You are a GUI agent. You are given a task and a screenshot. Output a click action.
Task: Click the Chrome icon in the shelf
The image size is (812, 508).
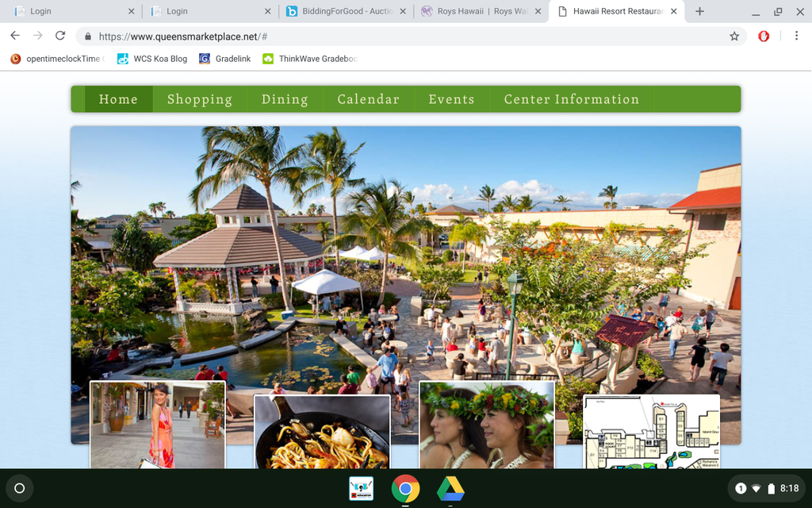pos(405,488)
